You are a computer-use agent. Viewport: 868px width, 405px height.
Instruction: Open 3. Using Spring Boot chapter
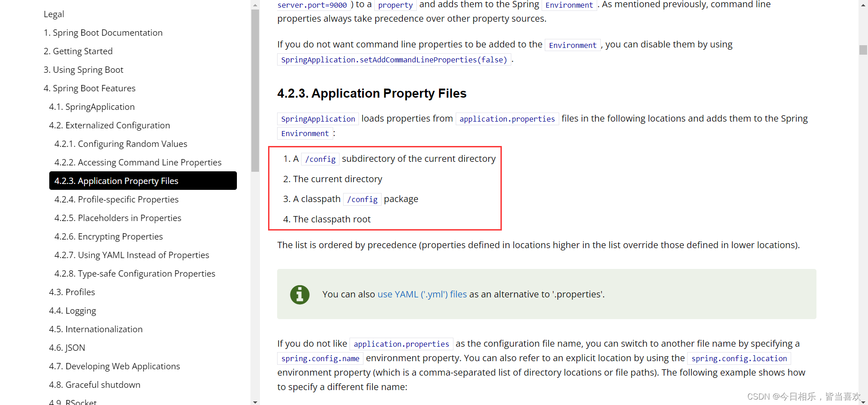[x=84, y=70]
